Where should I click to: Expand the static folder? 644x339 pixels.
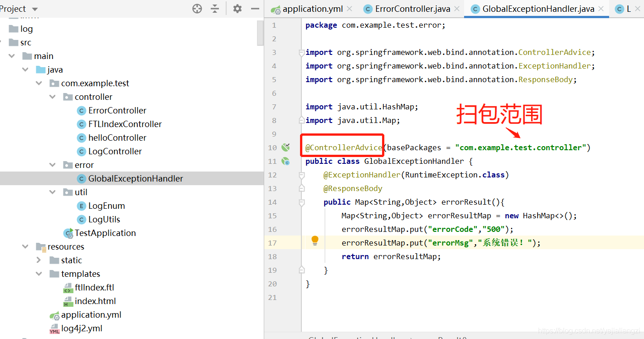tap(39, 260)
